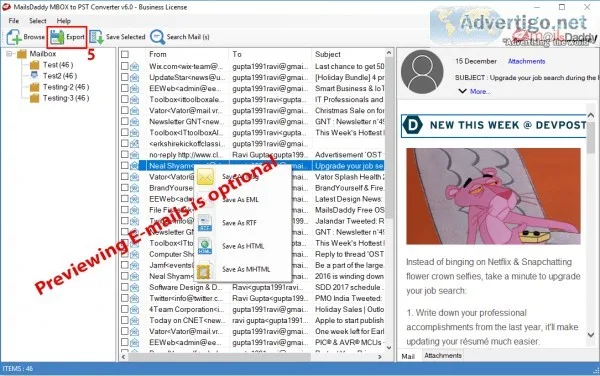Click the Save As HTML icon
Screen dimensions: 600x376
click(x=205, y=246)
